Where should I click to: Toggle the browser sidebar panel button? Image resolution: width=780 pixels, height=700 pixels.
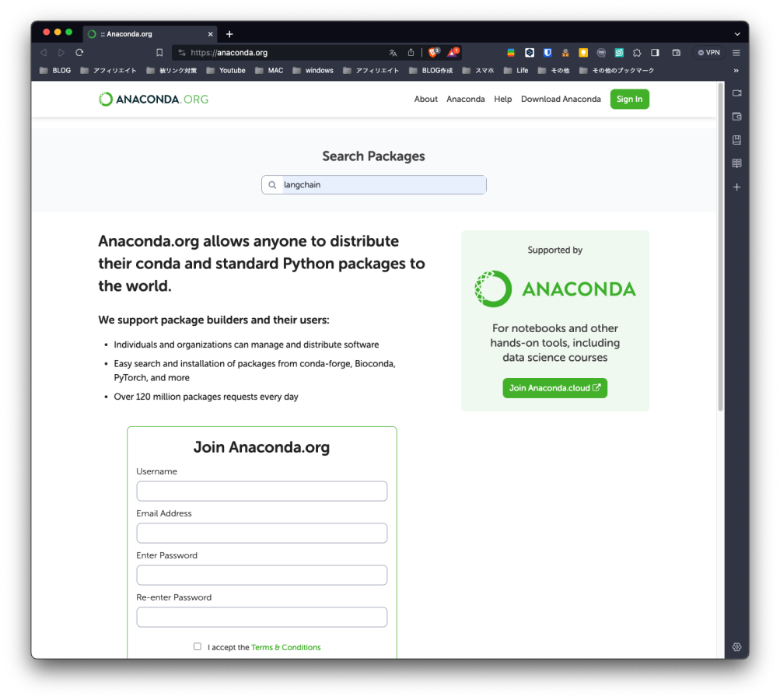[x=655, y=53]
